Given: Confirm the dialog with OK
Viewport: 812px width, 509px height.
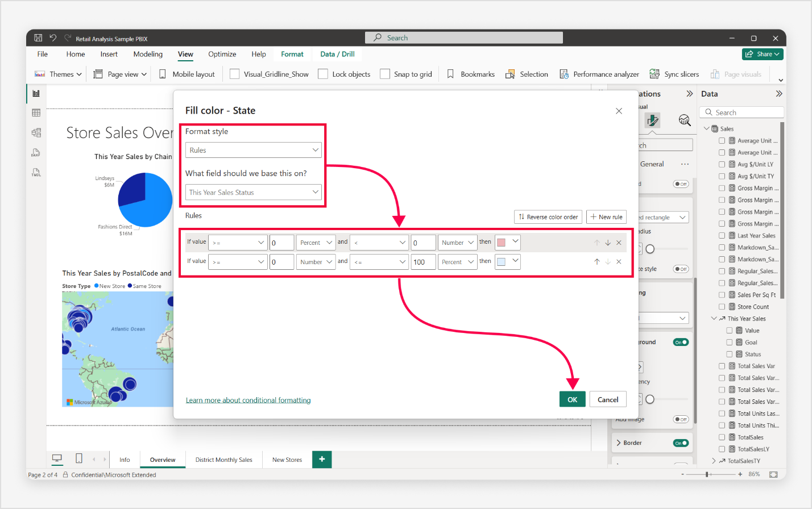Looking at the screenshot, I should [x=572, y=399].
